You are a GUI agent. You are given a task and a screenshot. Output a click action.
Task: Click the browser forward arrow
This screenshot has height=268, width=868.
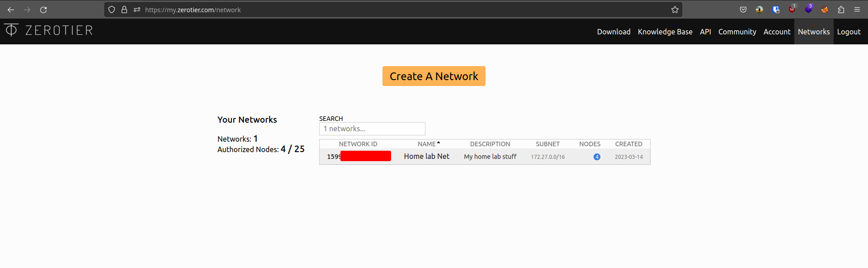coord(27,10)
